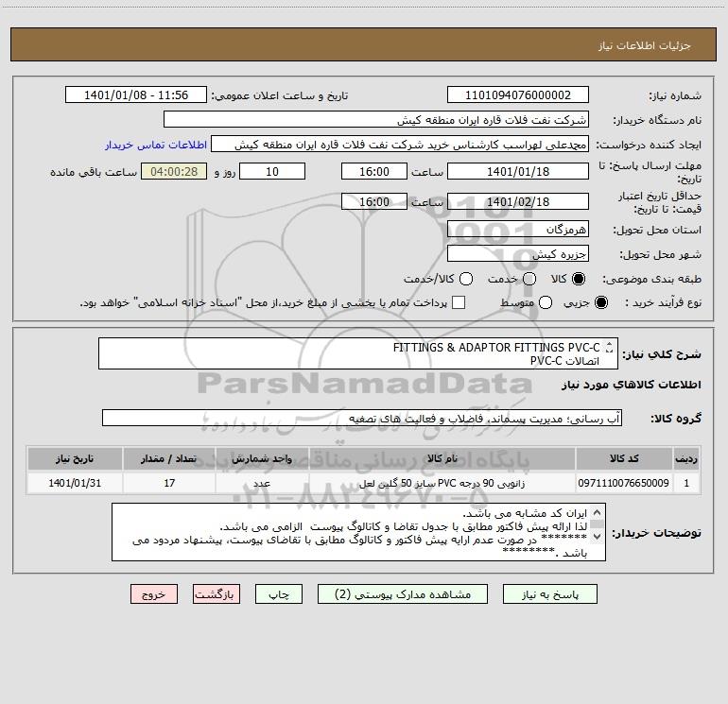Click response deadline date 1401/01/18
Screen dimensions: 728x704
coord(518,171)
